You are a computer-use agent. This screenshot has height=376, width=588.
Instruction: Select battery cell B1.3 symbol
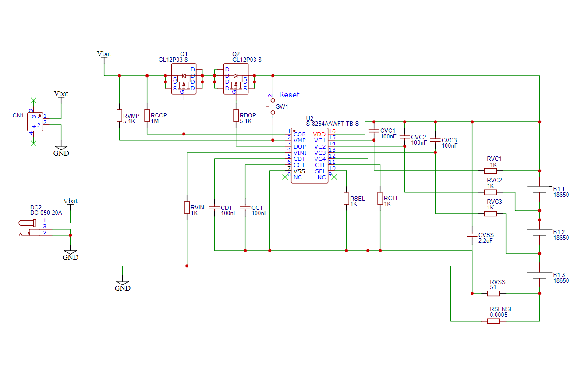[x=539, y=275]
